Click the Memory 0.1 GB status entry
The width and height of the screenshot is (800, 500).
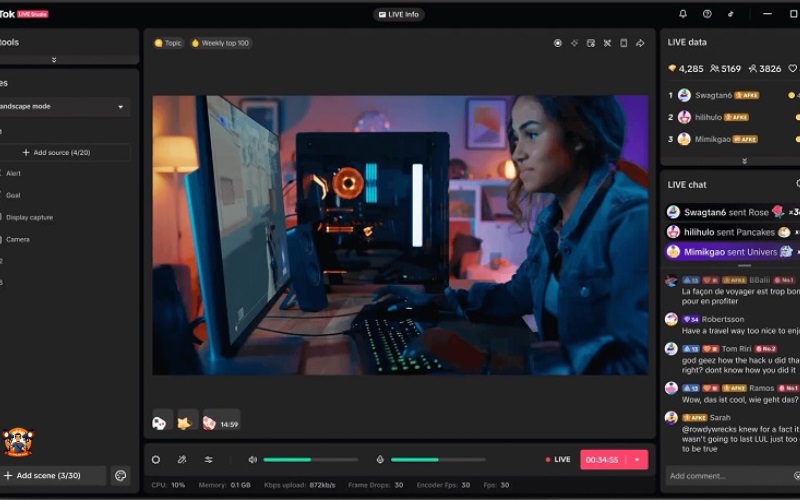(x=224, y=485)
